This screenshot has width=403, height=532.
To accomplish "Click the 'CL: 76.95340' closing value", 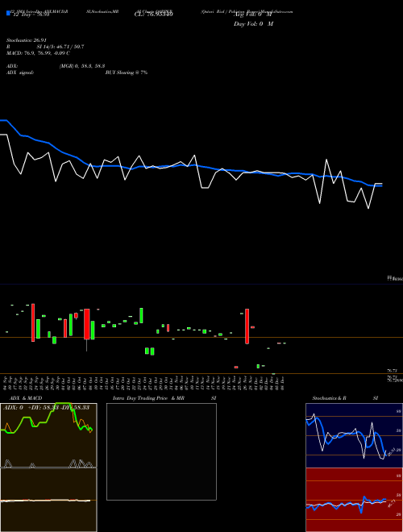I will [154, 15].
